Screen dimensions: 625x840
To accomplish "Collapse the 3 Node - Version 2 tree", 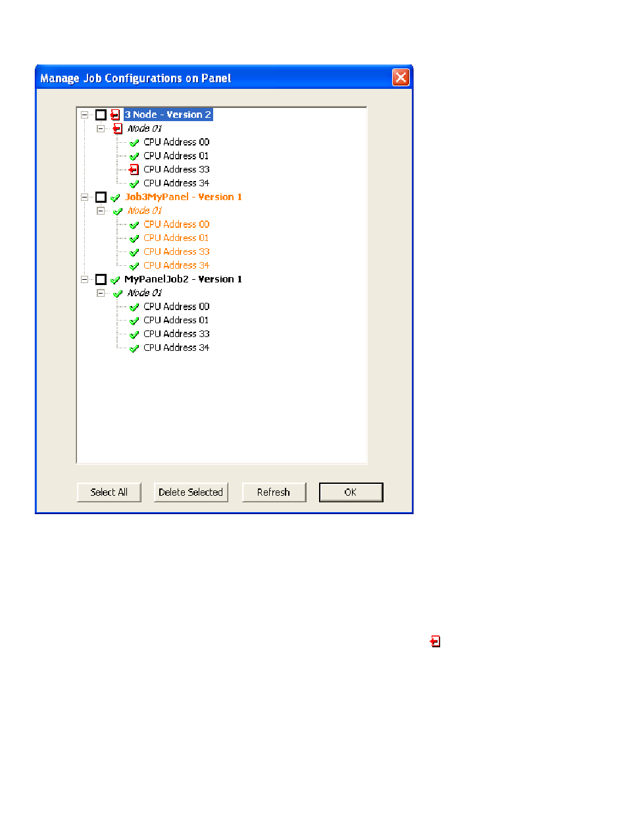I will (x=84, y=115).
